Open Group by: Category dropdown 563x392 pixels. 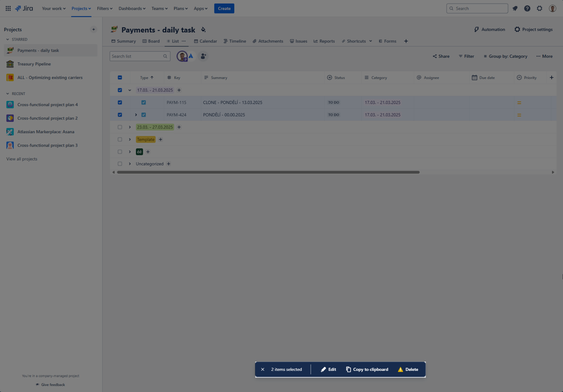click(x=505, y=56)
